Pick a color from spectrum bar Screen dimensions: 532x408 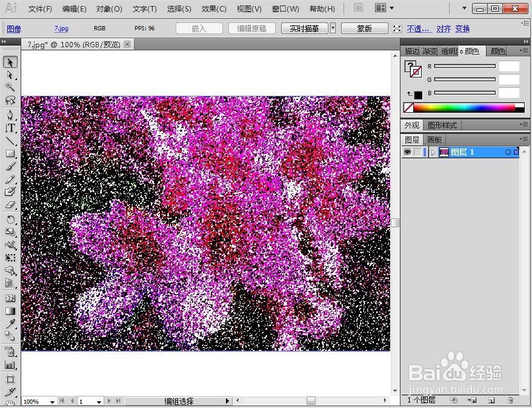click(x=464, y=107)
